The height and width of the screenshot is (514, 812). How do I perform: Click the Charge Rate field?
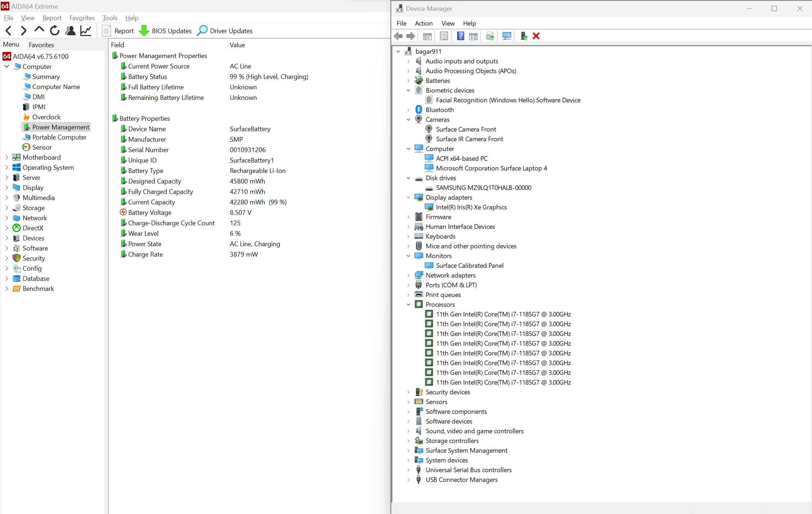tap(145, 254)
